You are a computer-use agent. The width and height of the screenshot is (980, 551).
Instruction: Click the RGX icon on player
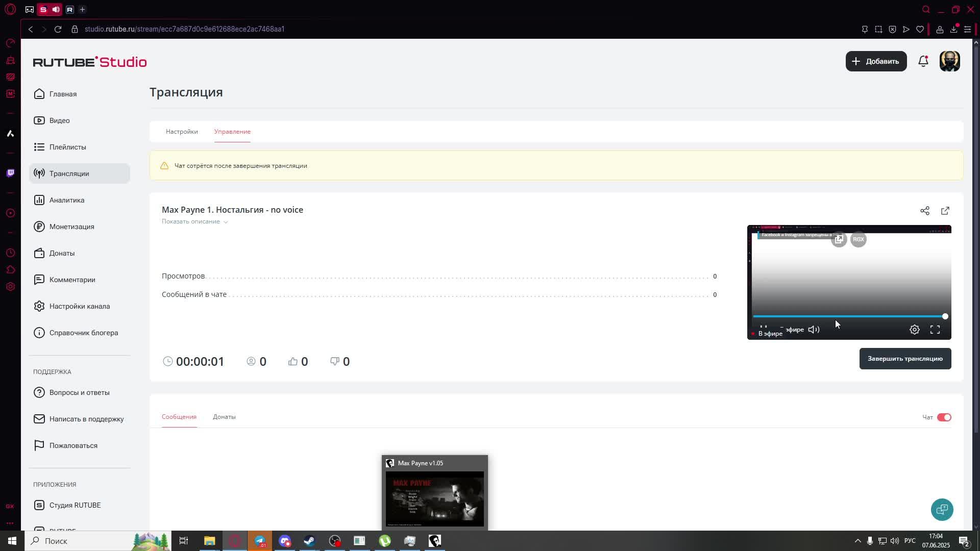click(859, 239)
